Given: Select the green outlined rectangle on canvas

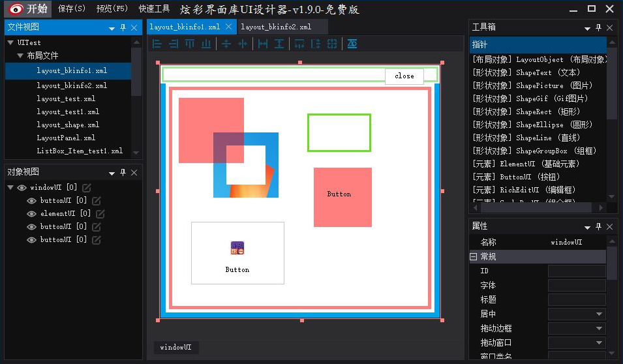Looking at the screenshot, I should 339,132.
